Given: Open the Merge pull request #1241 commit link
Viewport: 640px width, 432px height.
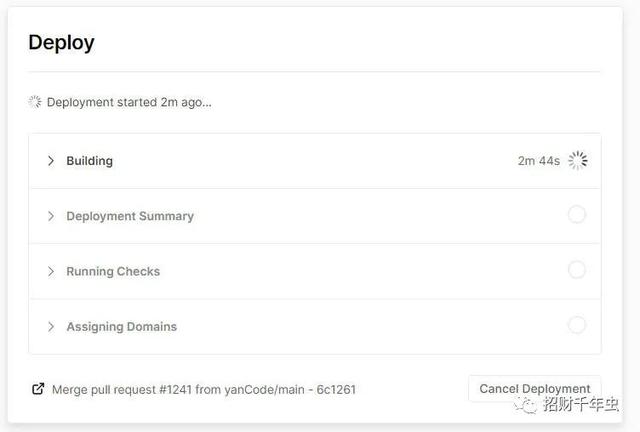Looking at the screenshot, I should click(x=203, y=389).
